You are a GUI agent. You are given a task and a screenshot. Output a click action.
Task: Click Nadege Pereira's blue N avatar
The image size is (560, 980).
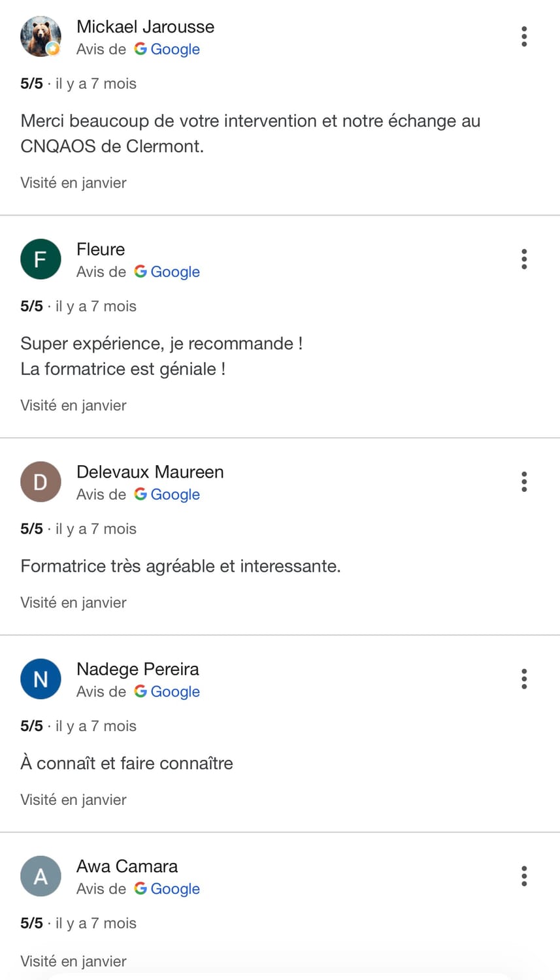coord(41,679)
